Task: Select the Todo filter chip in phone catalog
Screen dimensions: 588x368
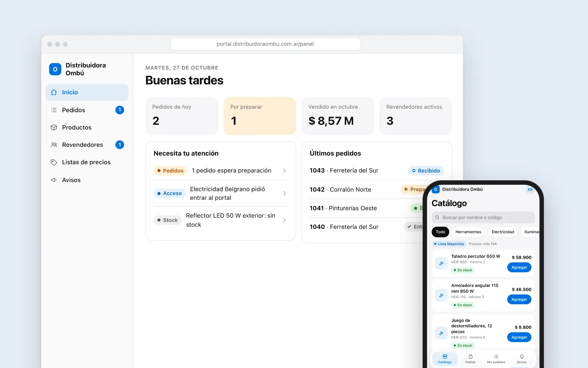Action: pos(440,232)
